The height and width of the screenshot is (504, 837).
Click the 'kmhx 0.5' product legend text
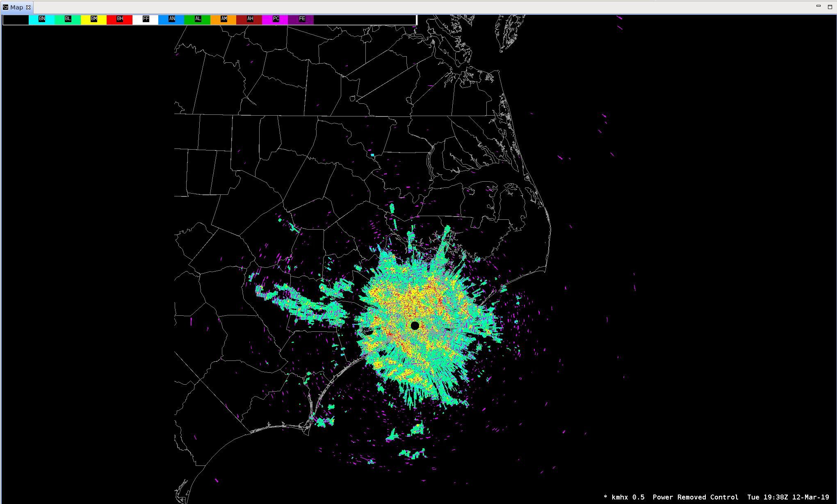click(x=628, y=497)
